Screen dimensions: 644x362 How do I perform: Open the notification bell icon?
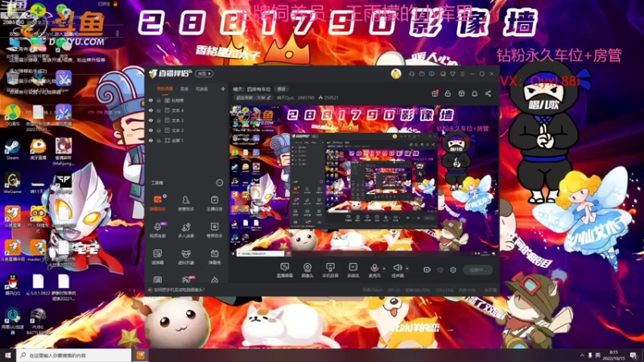coord(474,93)
